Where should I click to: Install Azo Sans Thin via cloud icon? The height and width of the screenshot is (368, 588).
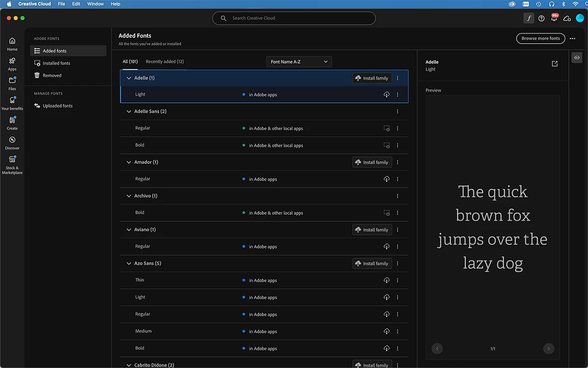click(x=386, y=280)
